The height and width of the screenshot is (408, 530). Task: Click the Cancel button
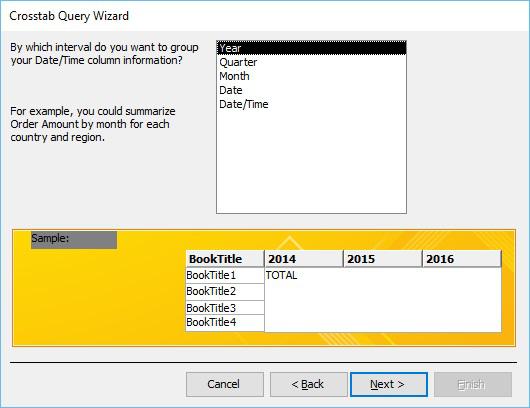click(225, 384)
